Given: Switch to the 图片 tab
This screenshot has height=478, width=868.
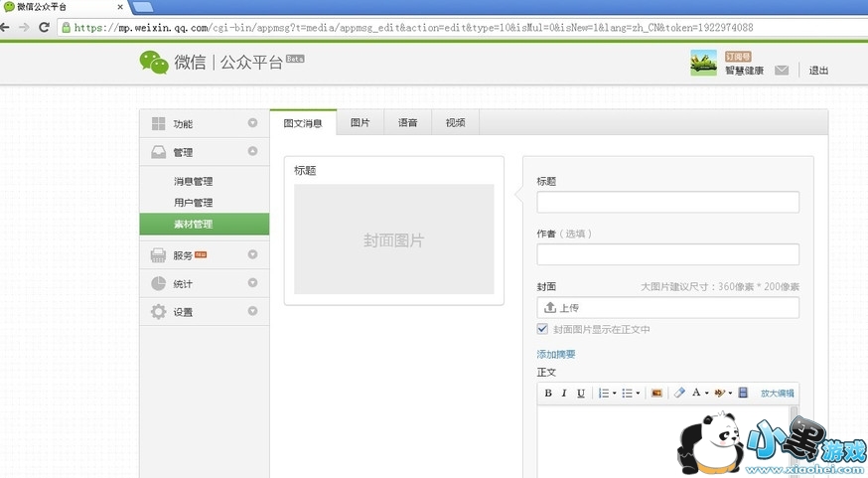Looking at the screenshot, I should [x=360, y=123].
